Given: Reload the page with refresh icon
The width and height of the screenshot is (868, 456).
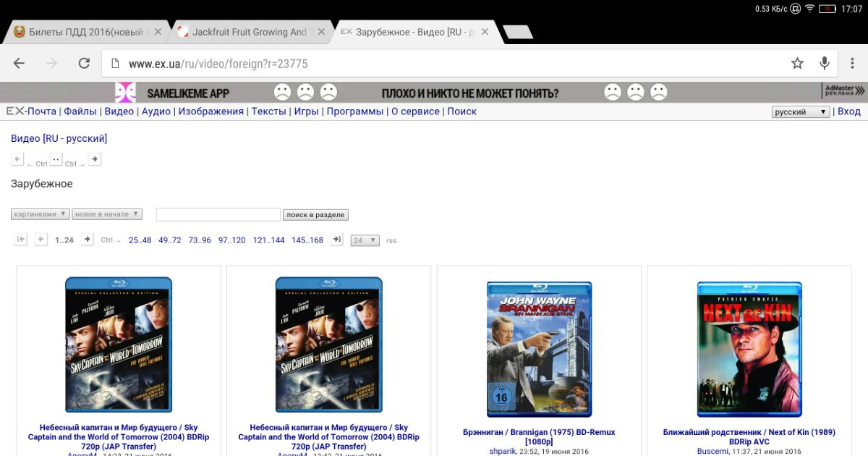Looking at the screenshot, I should pos(84,64).
